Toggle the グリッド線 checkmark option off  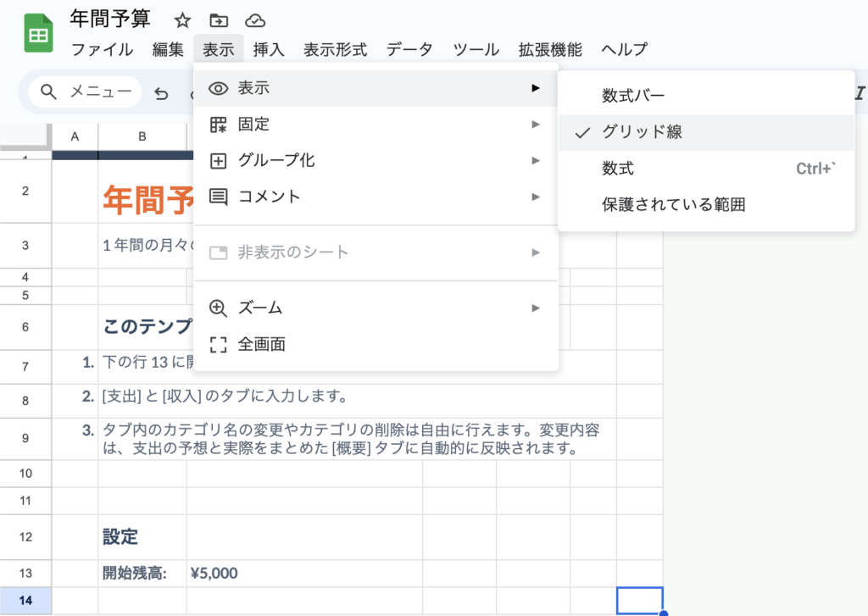coord(642,132)
